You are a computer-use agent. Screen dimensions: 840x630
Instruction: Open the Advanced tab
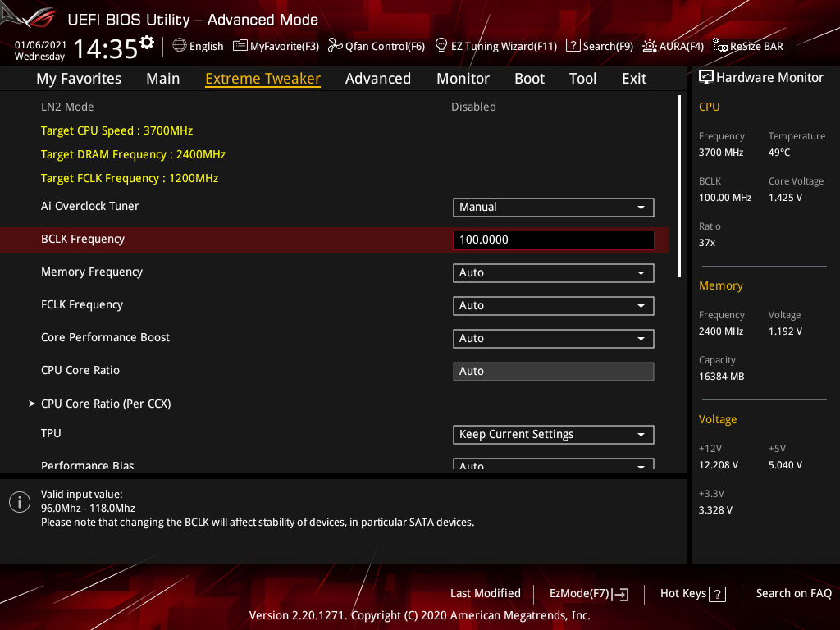tap(378, 79)
